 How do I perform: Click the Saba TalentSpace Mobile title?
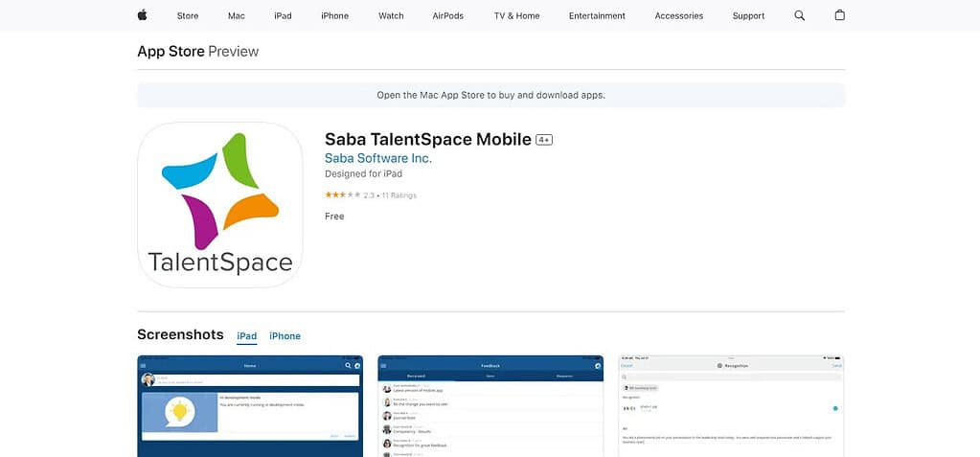coord(428,139)
